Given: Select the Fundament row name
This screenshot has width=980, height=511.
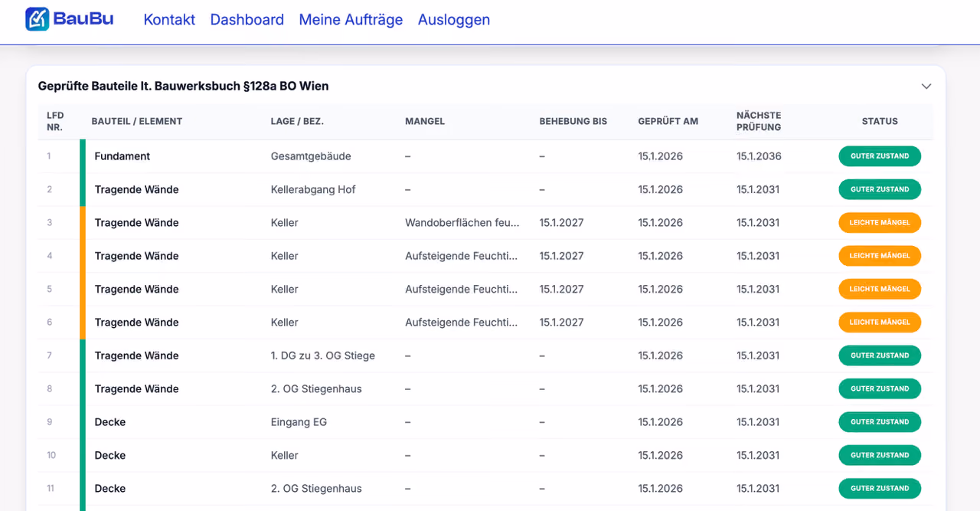Looking at the screenshot, I should point(122,156).
